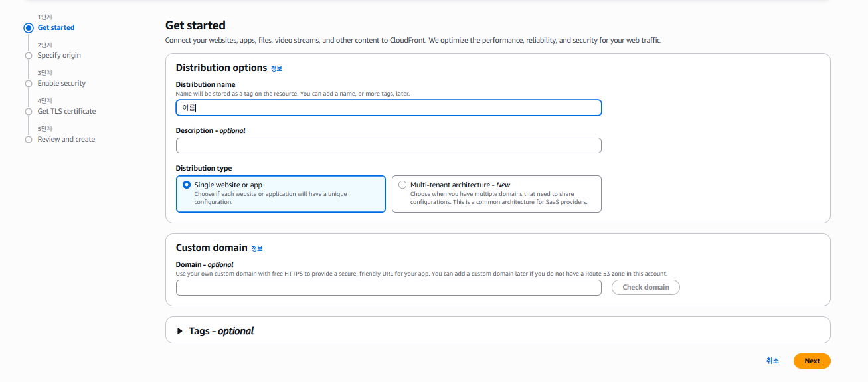Cancel with the 취소 link
The image size is (868, 382).
pos(772,361)
